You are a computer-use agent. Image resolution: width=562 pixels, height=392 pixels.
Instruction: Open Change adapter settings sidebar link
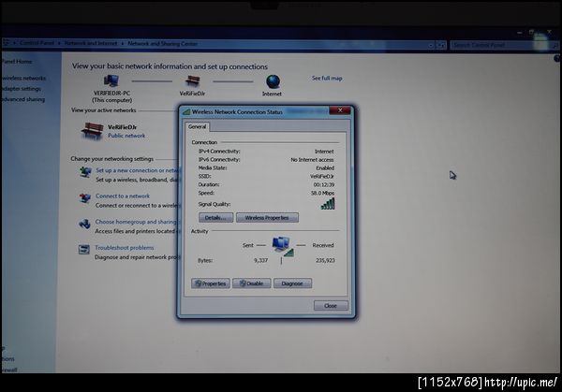point(22,89)
